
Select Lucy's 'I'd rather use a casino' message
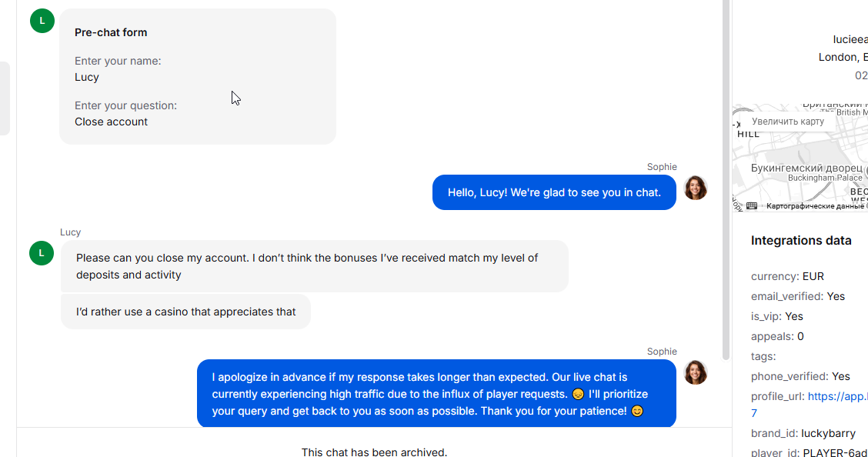coord(185,312)
